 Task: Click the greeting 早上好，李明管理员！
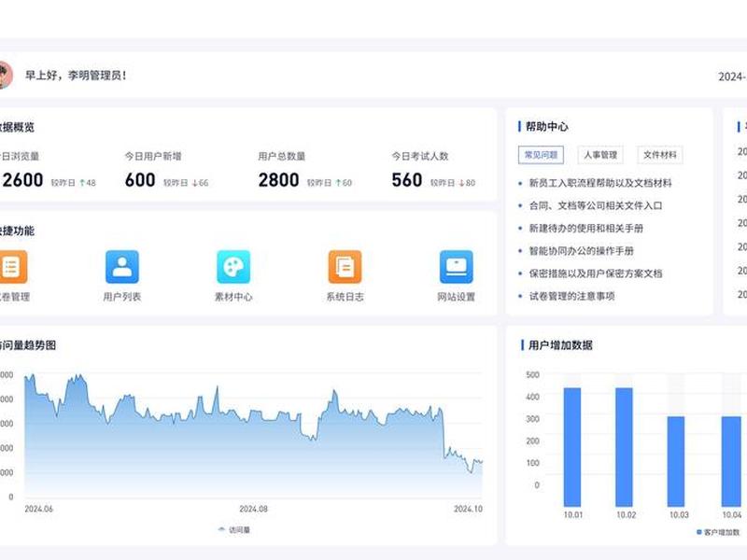76,76
